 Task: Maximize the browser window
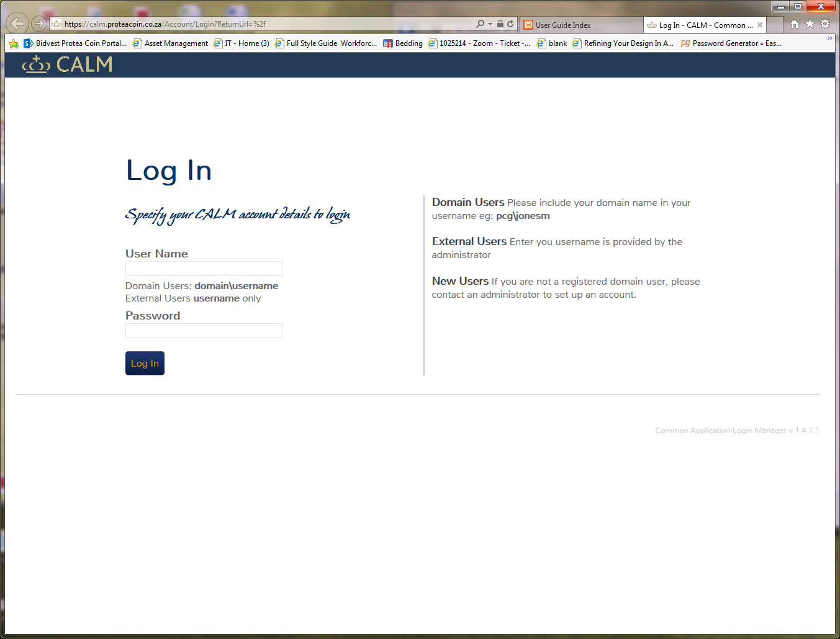(x=798, y=6)
